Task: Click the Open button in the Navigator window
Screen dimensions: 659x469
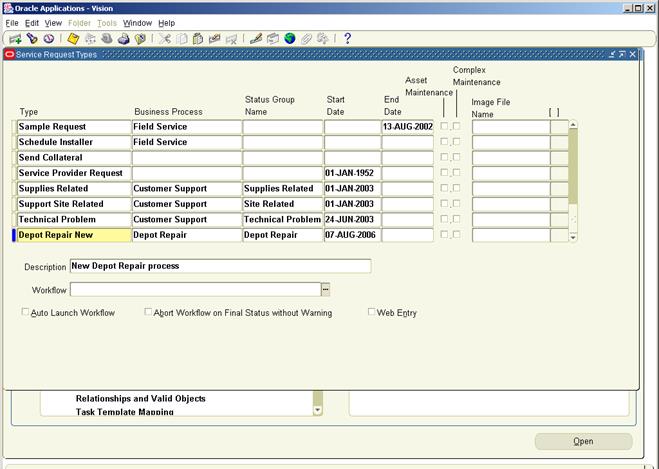Action: point(583,441)
